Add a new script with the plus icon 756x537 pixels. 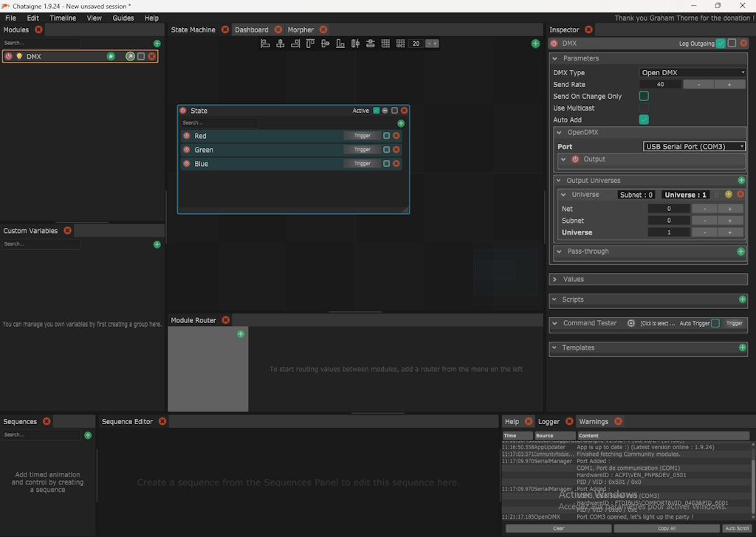pos(741,299)
